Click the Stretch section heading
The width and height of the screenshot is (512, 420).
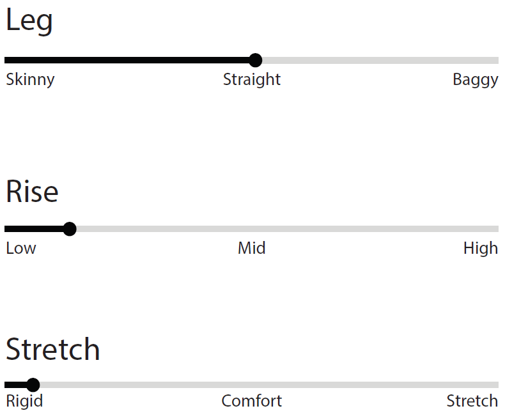(x=52, y=350)
